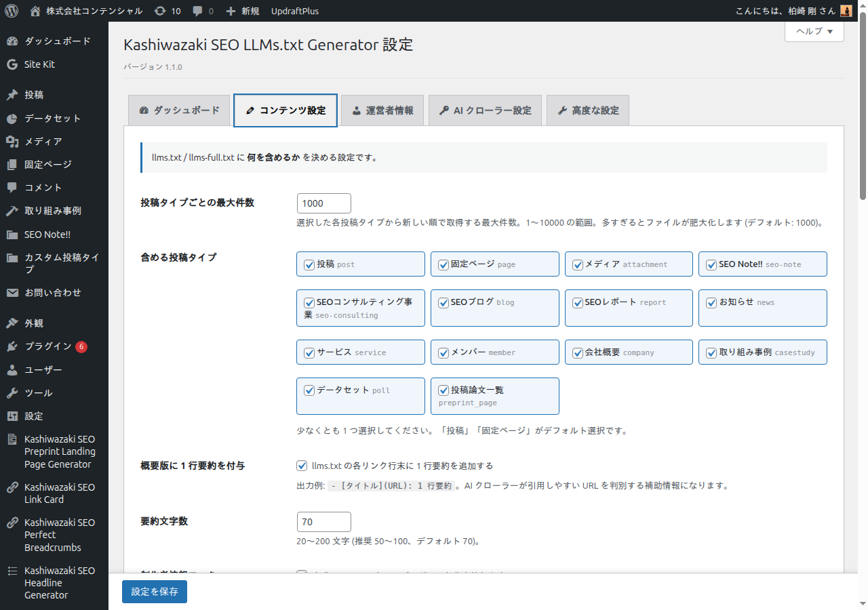Disable the 1行要約を追加する checkbox
This screenshot has width=868, height=610.
[302, 466]
